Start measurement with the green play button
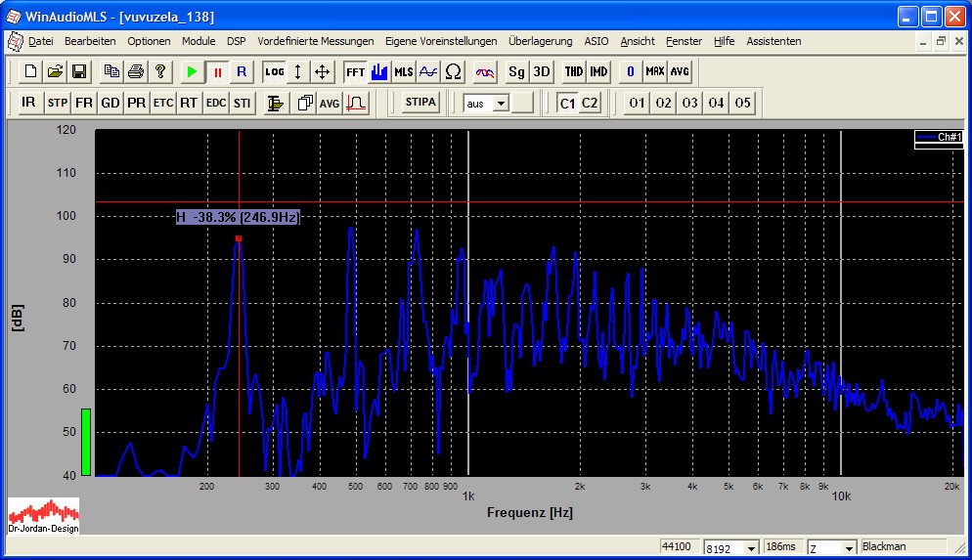This screenshot has height=560, width=972. (192, 72)
